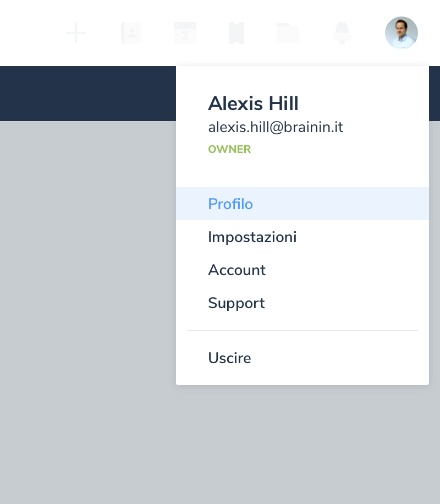Click the divider line above Uscire
440x504 pixels.
pyautogui.click(x=302, y=331)
